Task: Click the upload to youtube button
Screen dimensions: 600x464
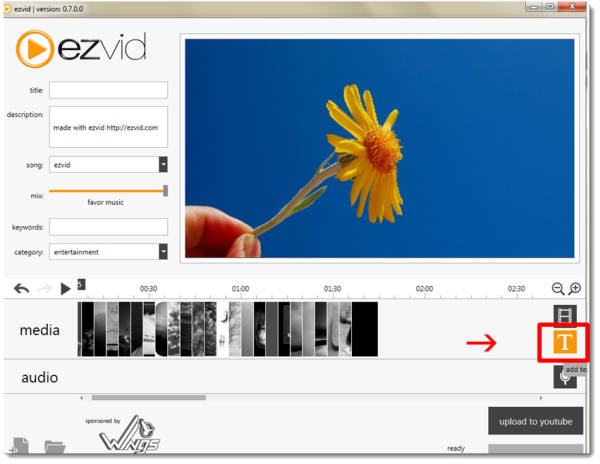Action: point(535,421)
